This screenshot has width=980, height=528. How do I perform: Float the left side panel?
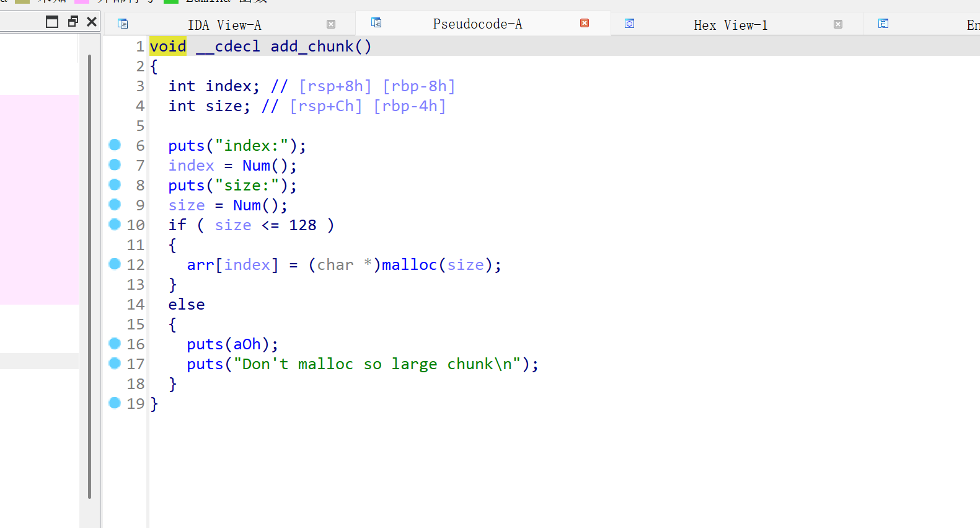coord(73,22)
